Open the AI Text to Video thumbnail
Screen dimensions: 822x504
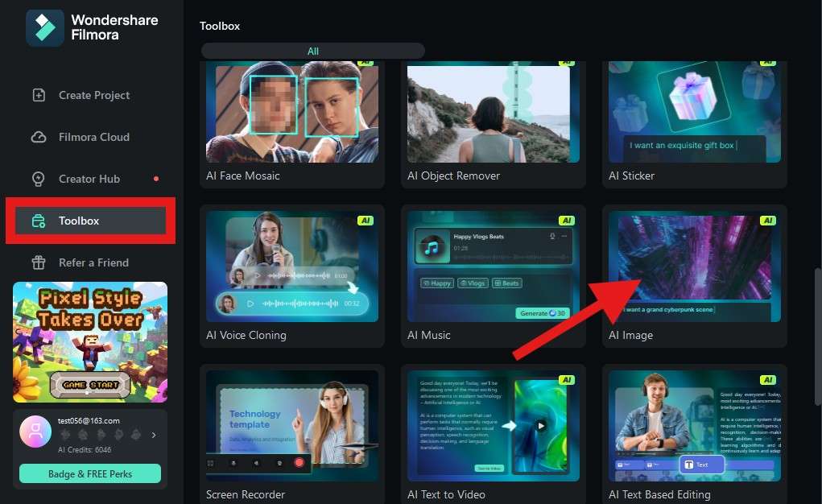click(x=494, y=426)
